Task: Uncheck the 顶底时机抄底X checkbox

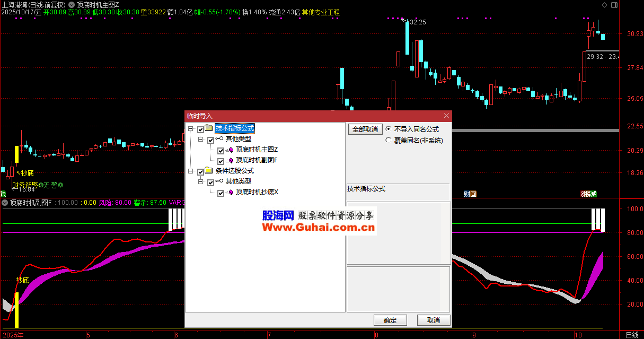Action: pos(220,193)
